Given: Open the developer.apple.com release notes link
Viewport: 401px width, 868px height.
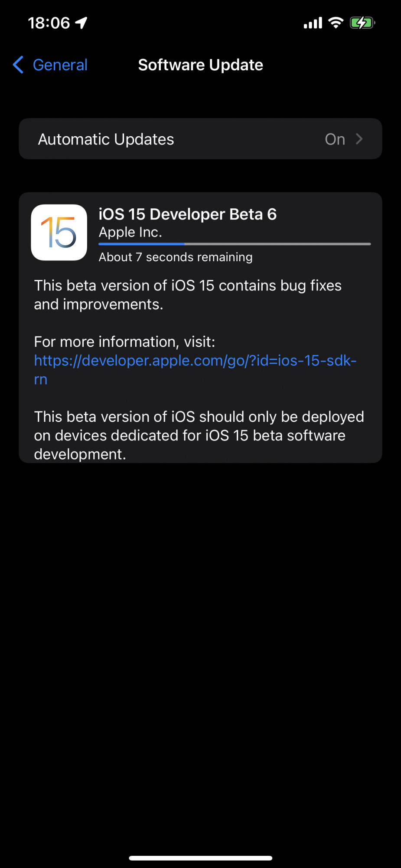Looking at the screenshot, I should (195, 370).
